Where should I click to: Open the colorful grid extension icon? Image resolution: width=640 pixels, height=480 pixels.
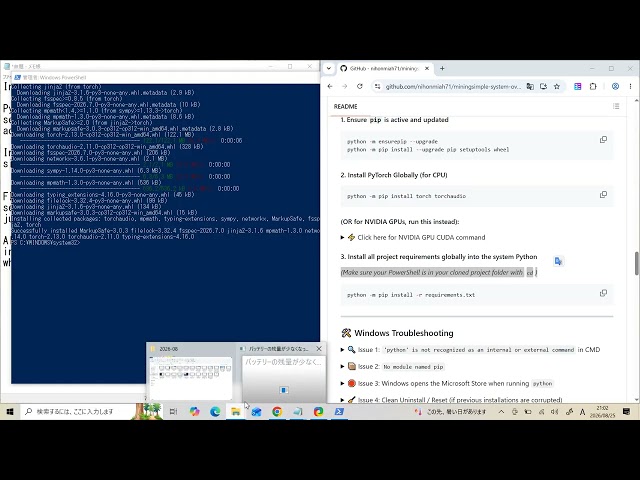pyautogui.click(x=578, y=87)
